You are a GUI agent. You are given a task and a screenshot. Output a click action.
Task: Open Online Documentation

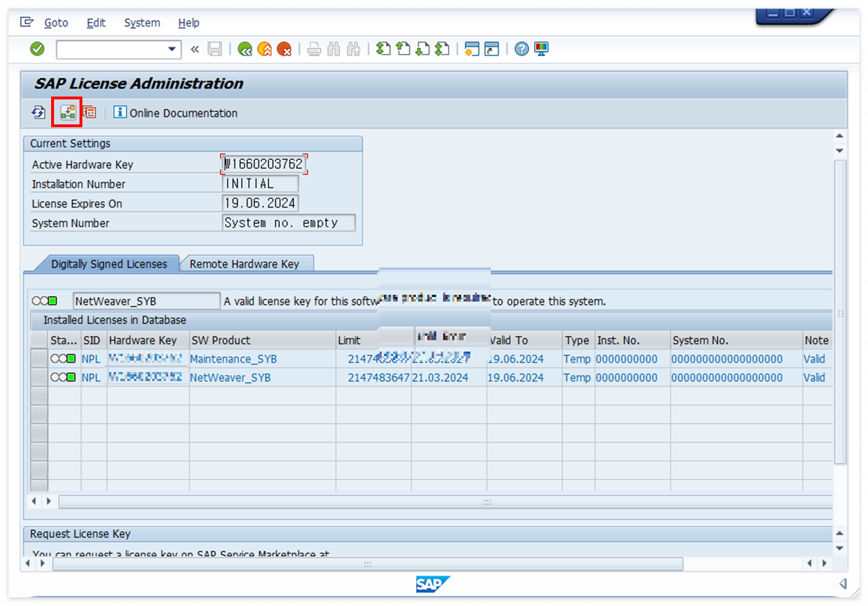176,112
